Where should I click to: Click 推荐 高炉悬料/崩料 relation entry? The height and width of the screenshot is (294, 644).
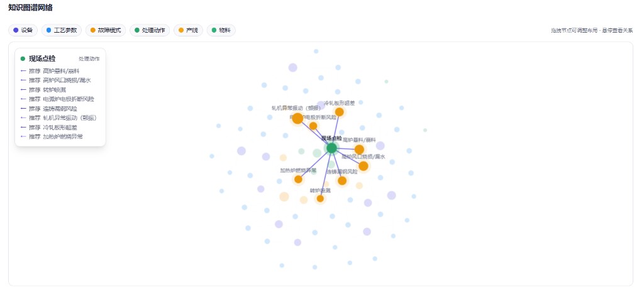point(50,71)
